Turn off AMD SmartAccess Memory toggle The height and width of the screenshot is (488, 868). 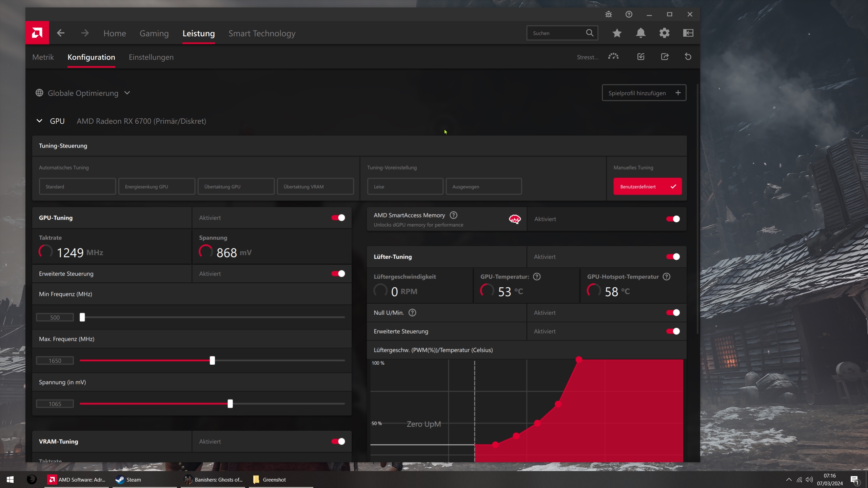[673, 219]
